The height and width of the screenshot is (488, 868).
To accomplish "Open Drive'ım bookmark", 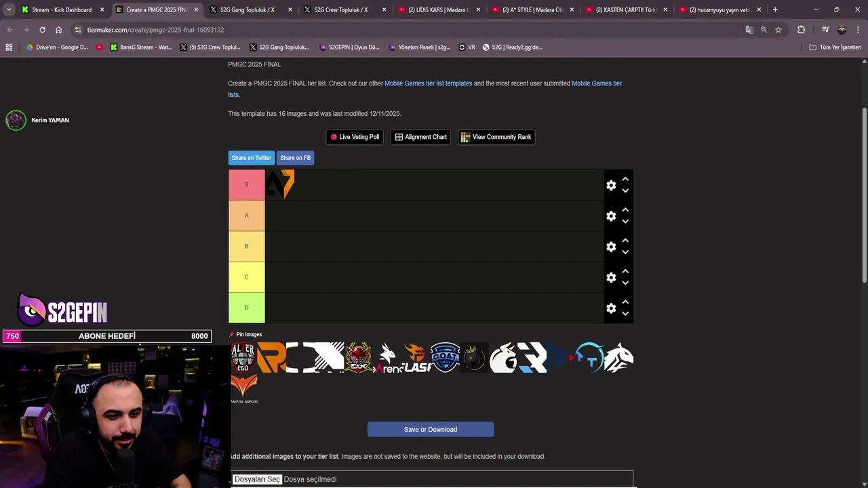I will (57, 47).
